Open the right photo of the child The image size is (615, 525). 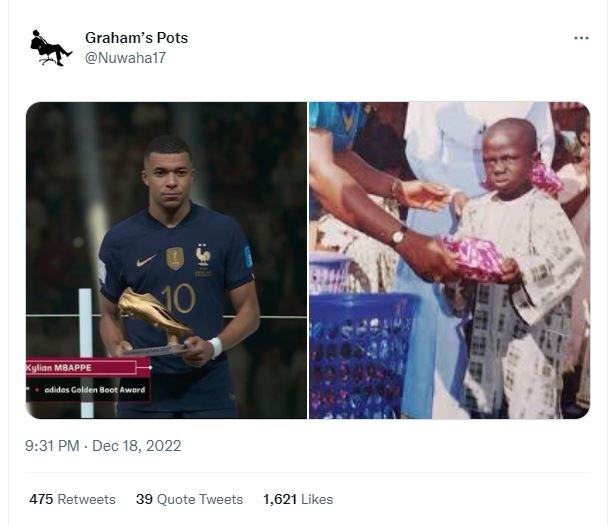(449, 259)
